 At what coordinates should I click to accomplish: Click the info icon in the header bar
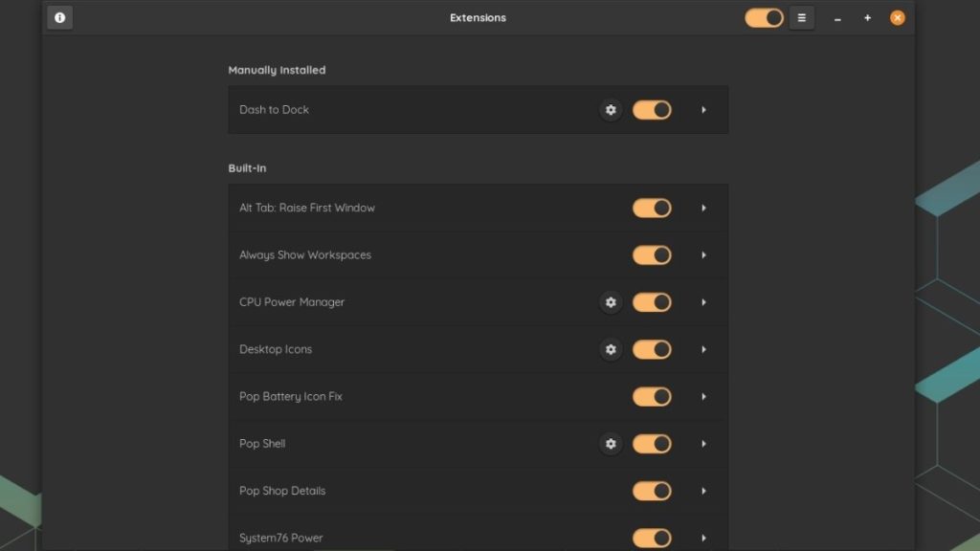(59, 17)
